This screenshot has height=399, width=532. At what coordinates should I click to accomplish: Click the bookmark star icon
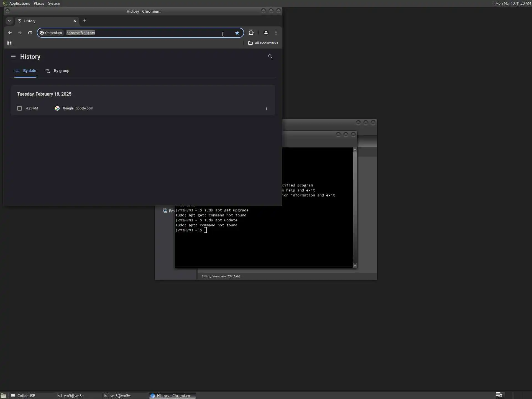237,33
